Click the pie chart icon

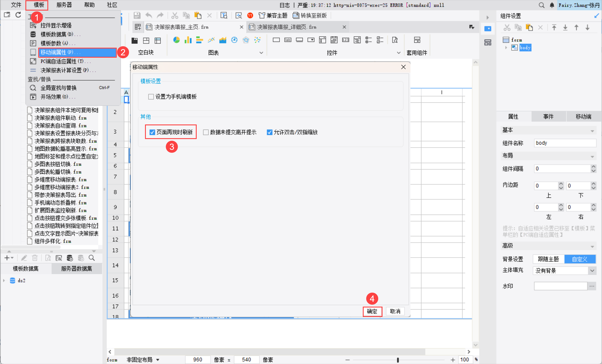[x=176, y=40]
